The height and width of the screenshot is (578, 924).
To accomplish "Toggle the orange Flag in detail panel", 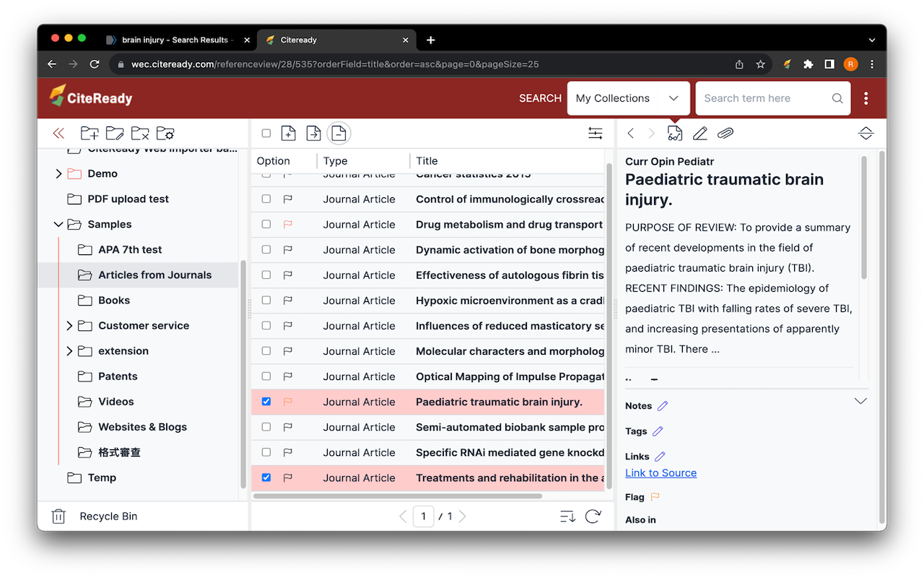I will [x=655, y=497].
